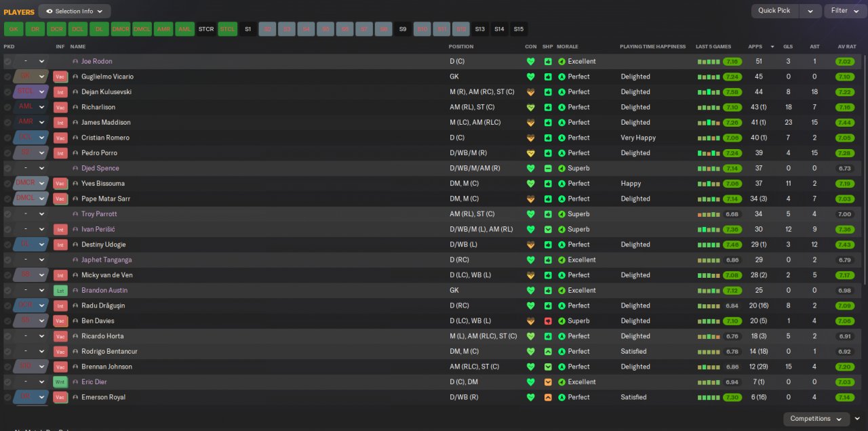
Task: Click the profile icon beside James Maddison
Action: 75,123
